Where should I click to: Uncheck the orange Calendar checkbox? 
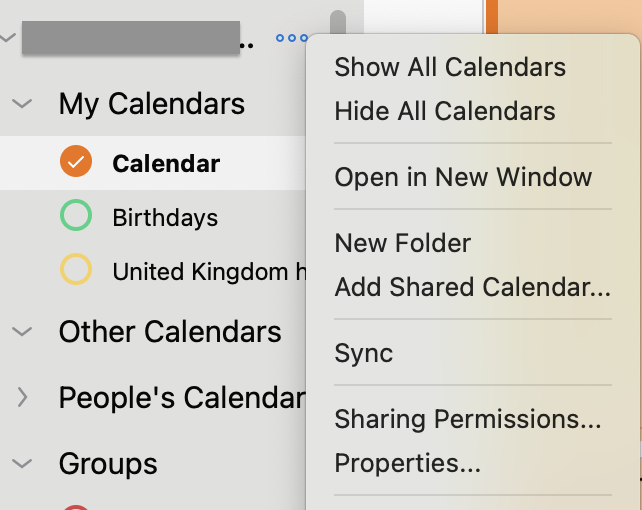pos(76,161)
